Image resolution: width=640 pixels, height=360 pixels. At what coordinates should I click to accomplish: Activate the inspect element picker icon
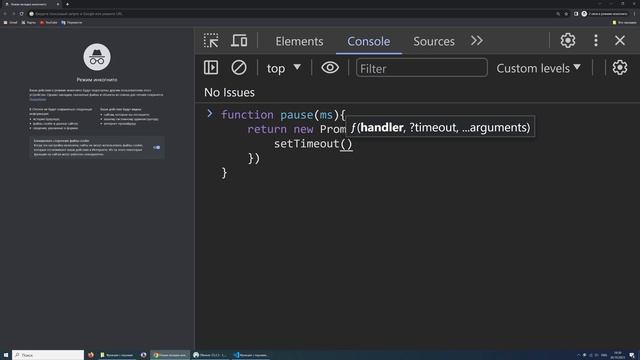(211, 41)
